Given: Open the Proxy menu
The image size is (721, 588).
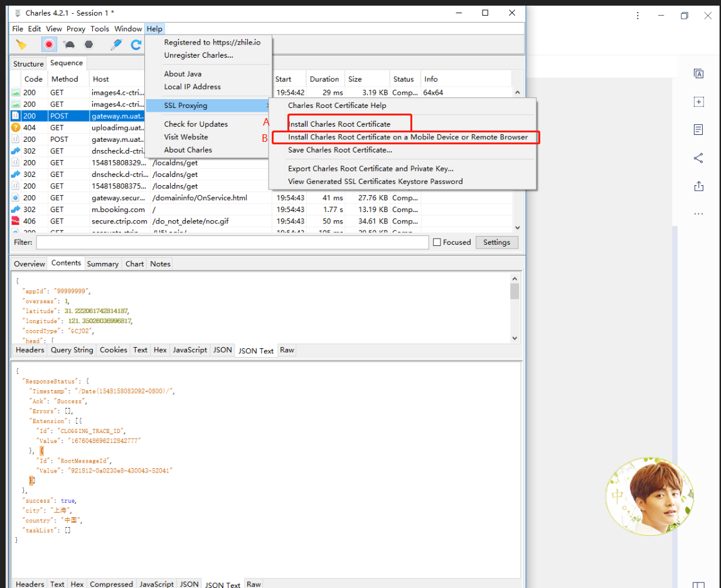Looking at the screenshot, I should click(76, 28).
